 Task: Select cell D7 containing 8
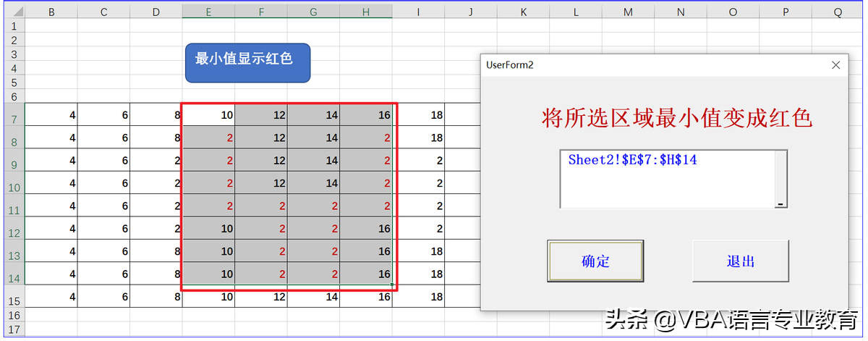[156, 114]
